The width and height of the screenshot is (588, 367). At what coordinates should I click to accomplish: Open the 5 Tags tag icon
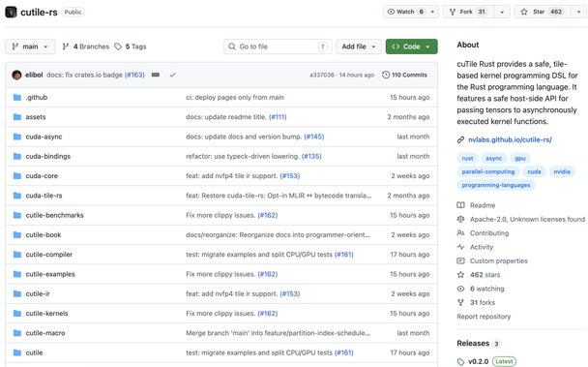(118, 46)
